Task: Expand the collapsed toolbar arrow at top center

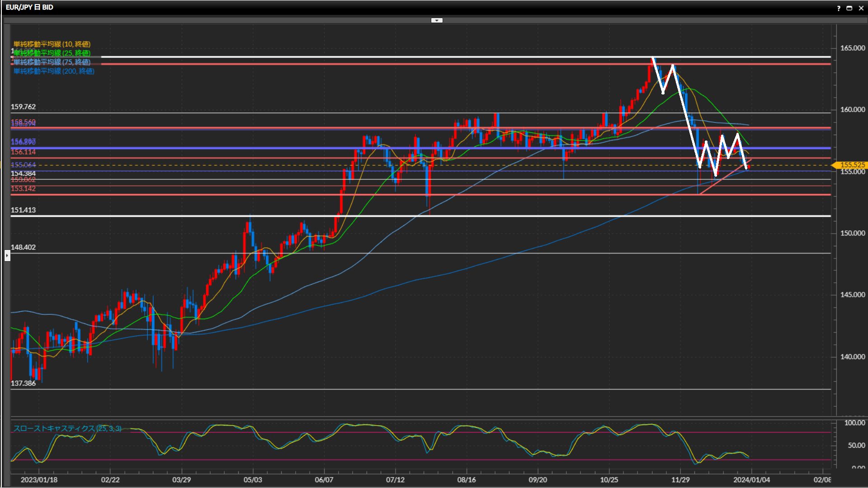Action: [x=437, y=20]
